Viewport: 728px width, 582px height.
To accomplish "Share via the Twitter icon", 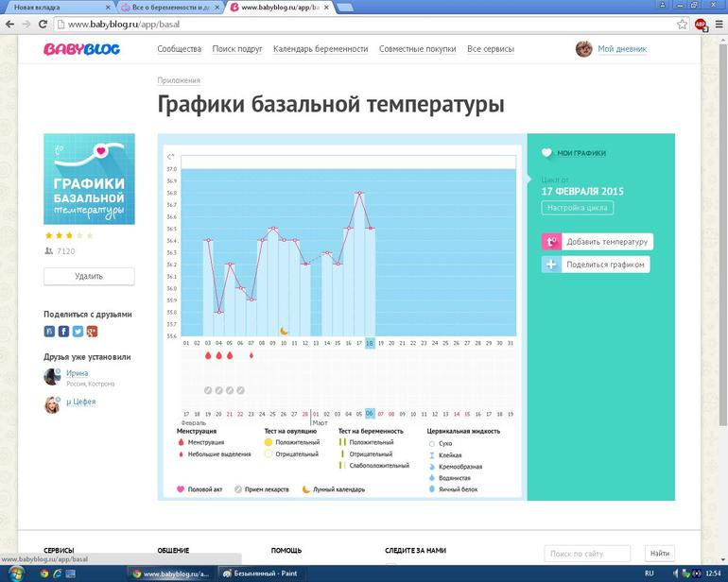I will (78, 332).
